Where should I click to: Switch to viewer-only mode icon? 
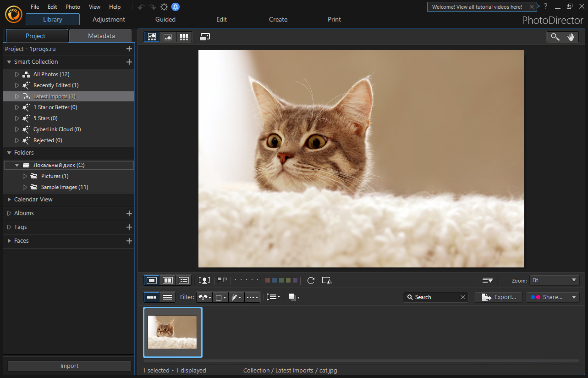coord(168,37)
